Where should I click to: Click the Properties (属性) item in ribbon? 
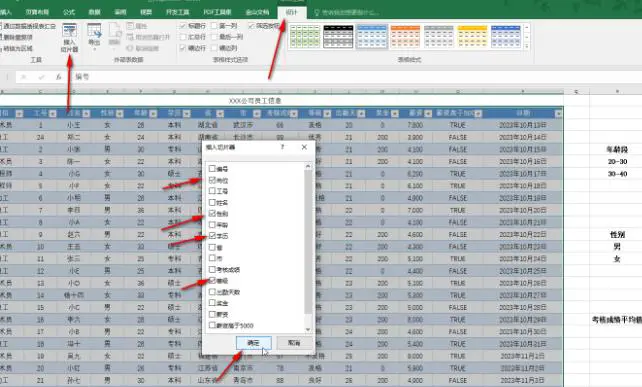pyautogui.click(x=137, y=26)
